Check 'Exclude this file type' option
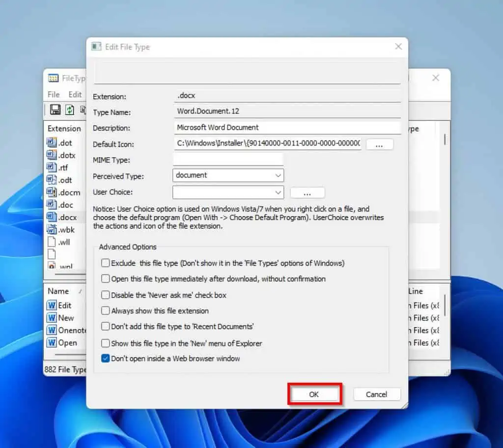503x448 pixels. [x=106, y=263]
